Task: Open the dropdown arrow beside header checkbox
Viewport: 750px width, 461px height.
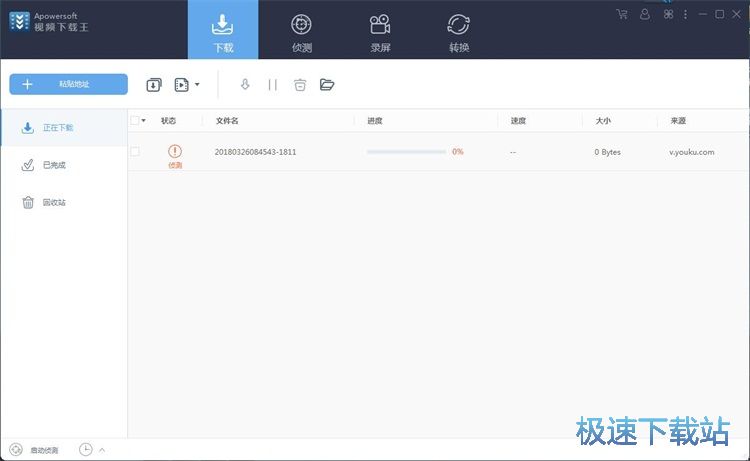Action: tap(144, 121)
